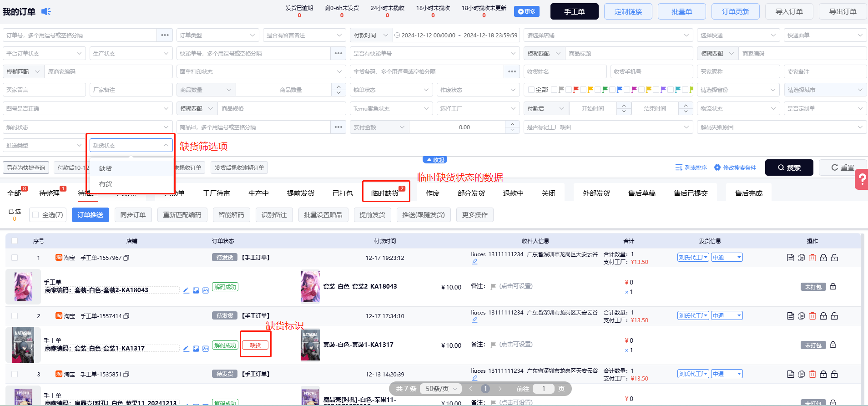Click the solid image icon for 套装-白色-套装1-KA1317
The image size is (868, 406).
pyautogui.click(x=196, y=349)
